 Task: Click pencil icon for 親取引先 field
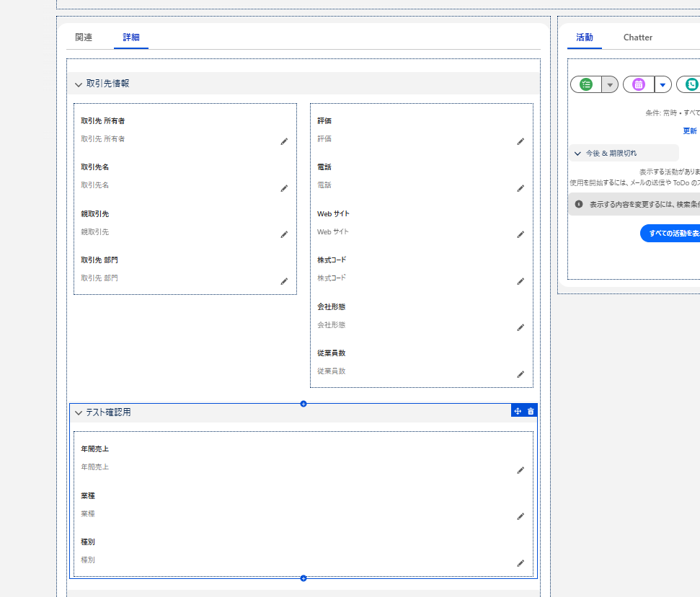coord(284,234)
